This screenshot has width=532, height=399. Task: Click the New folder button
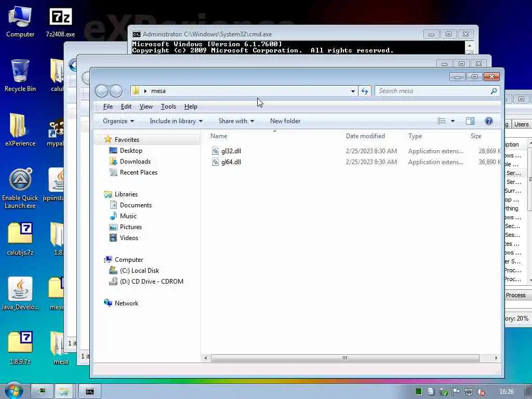click(x=285, y=121)
